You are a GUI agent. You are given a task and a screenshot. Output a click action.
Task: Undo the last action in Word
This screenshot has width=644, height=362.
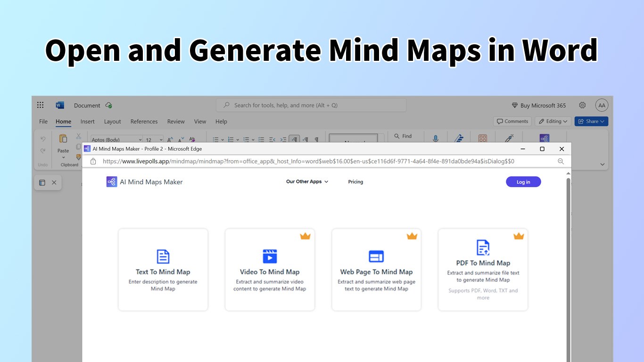point(43,139)
